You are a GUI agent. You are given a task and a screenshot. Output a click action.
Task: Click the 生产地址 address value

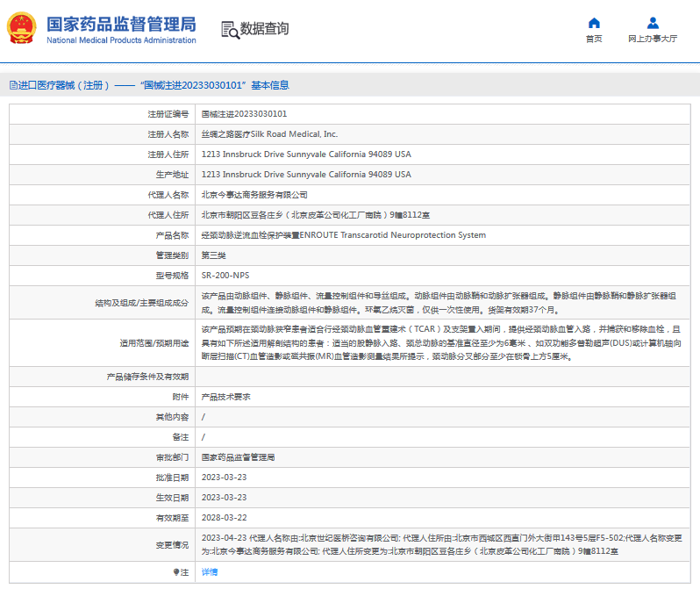(x=306, y=175)
